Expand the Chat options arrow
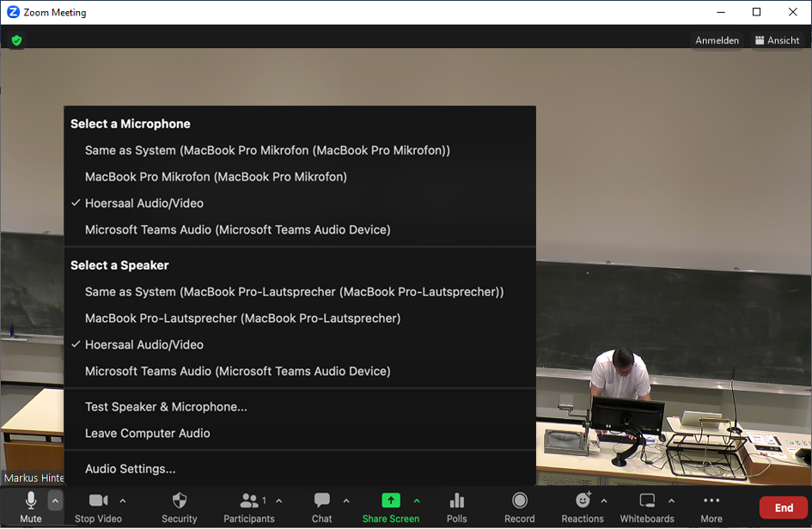This screenshot has height=529, width=812. [x=346, y=501]
